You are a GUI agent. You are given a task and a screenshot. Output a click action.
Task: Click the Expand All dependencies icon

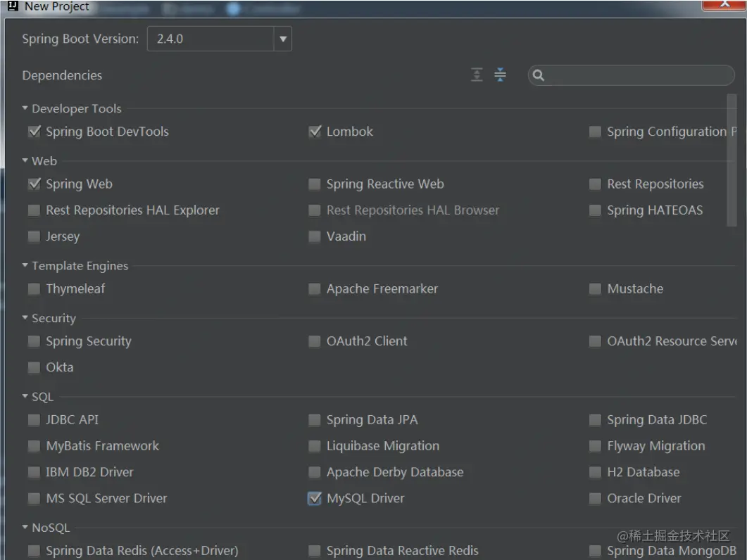[477, 75]
